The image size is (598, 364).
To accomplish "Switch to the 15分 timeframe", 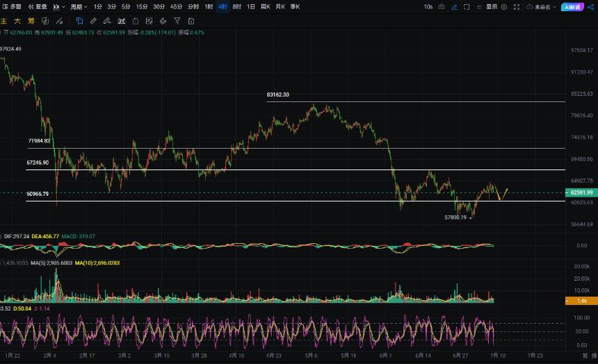I will (x=141, y=7).
